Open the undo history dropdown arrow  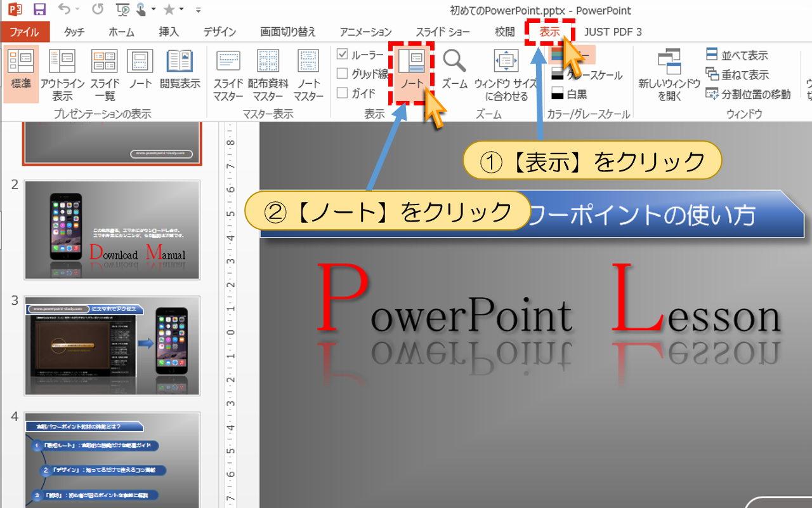click(77, 10)
